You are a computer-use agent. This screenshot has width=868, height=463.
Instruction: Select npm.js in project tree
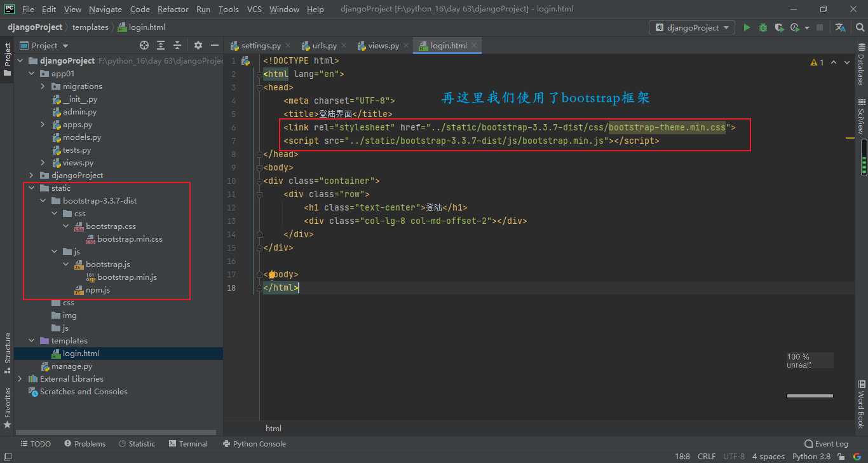click(x=98, y=290)
